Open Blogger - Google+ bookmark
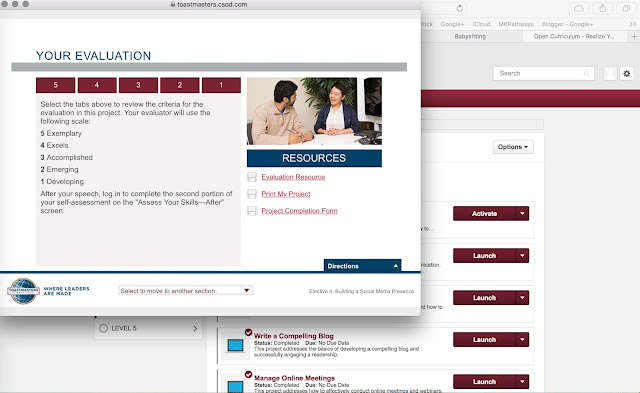 (x=567, y=24)
